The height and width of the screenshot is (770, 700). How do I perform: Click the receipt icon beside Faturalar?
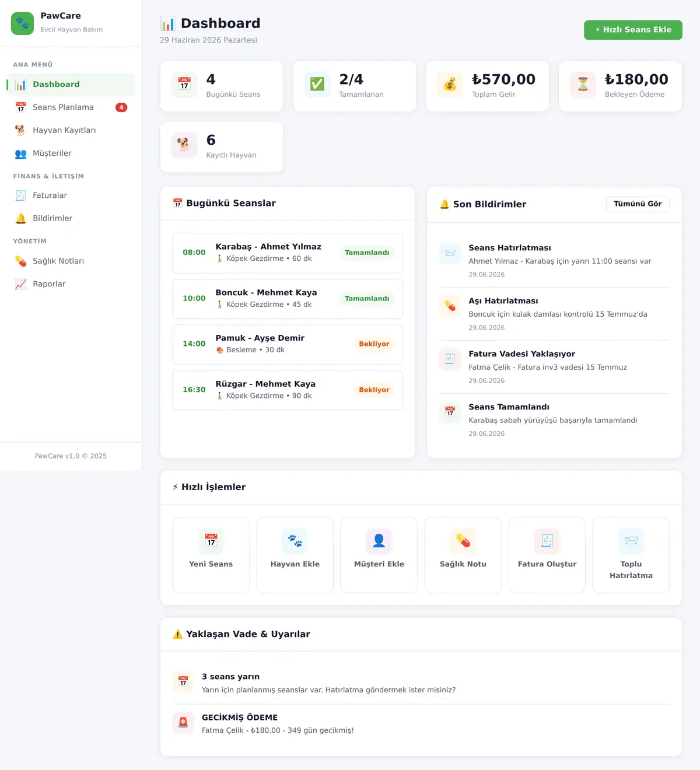tap(20, 195)
